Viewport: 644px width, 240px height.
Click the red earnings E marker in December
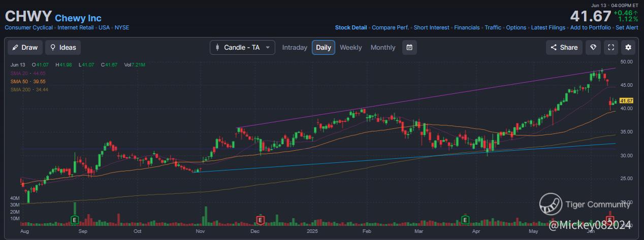click(x=260, y=220)
